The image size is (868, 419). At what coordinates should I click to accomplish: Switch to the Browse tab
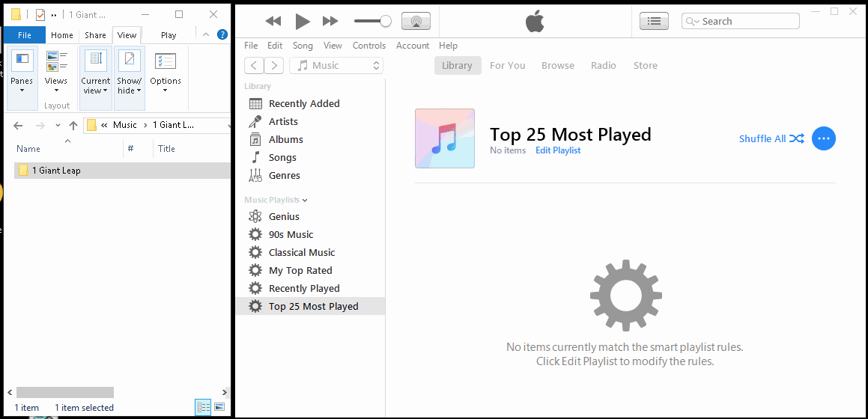[558, 65]
